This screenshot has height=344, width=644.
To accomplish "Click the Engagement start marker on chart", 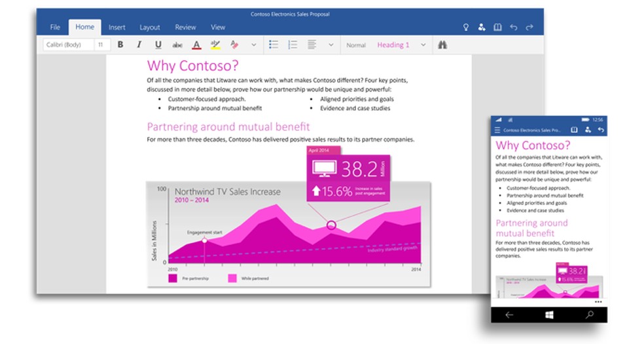I will pos(205,240).
